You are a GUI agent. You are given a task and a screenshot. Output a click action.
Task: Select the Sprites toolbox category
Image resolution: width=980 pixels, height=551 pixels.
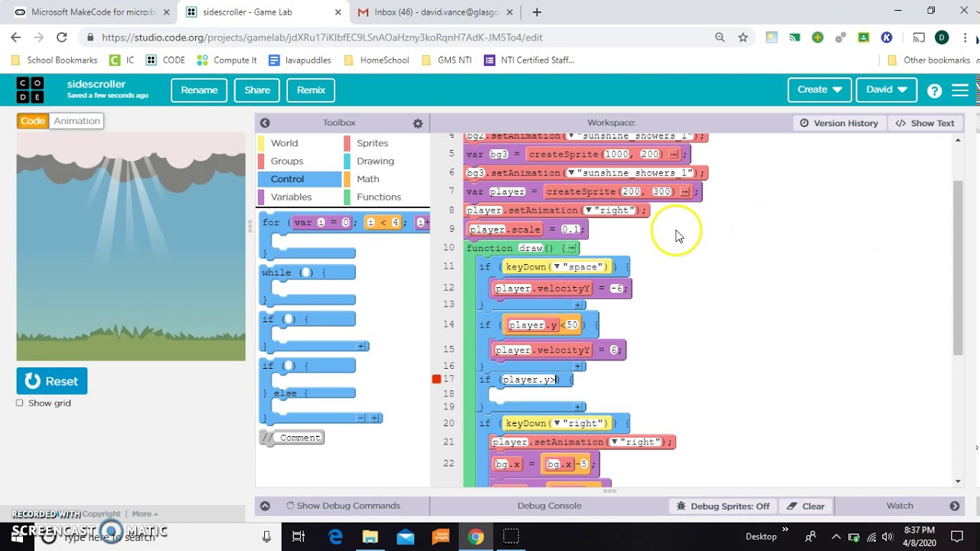click(x=386, y=143)
